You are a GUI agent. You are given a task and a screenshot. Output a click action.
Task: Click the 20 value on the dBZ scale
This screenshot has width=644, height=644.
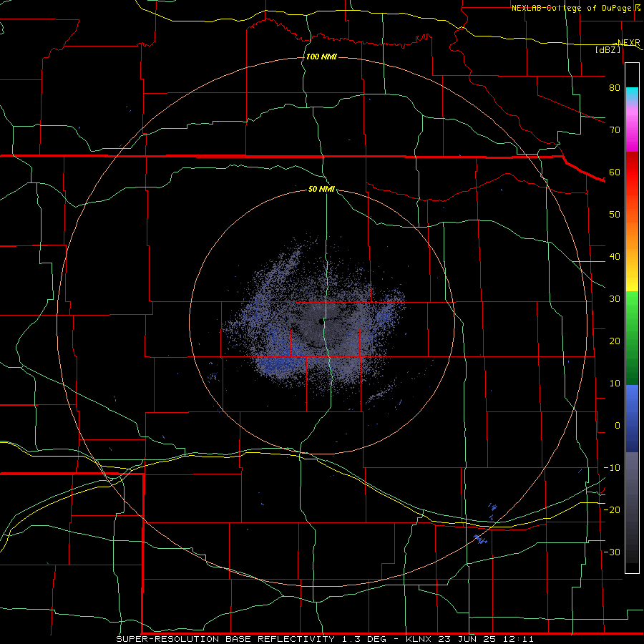615,341
